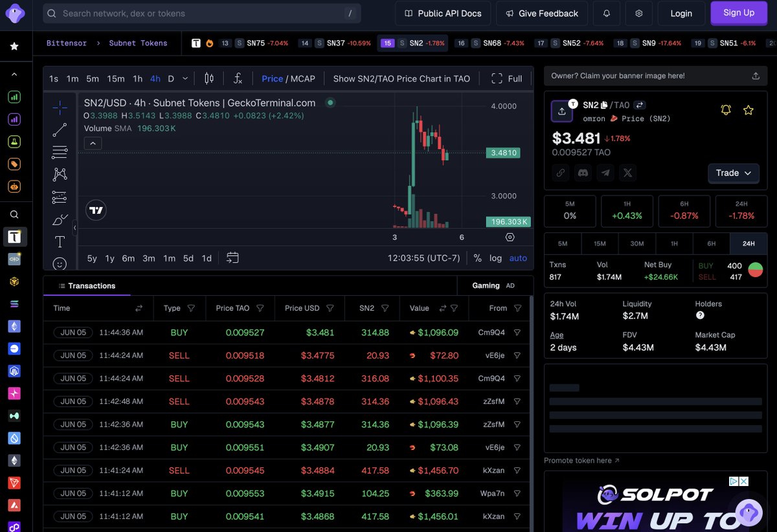
Task: Select SN75 in the trending ticker
Action: (x=256, y=43)
